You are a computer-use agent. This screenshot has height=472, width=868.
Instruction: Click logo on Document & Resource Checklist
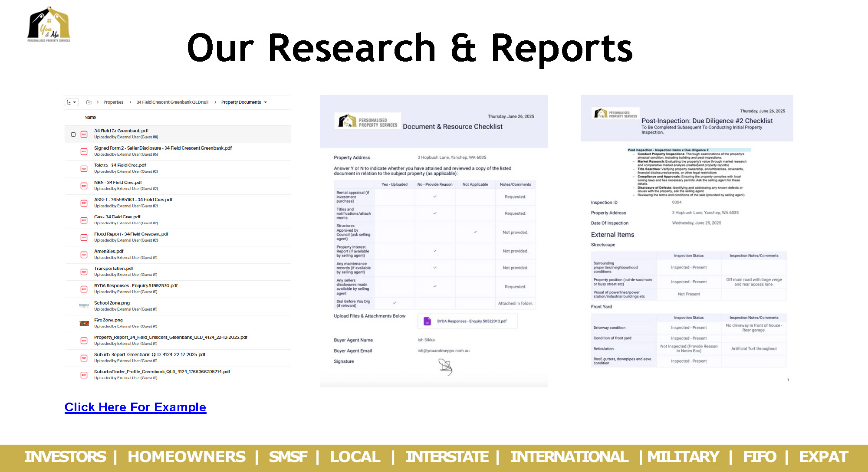click(x=368, y=121)
